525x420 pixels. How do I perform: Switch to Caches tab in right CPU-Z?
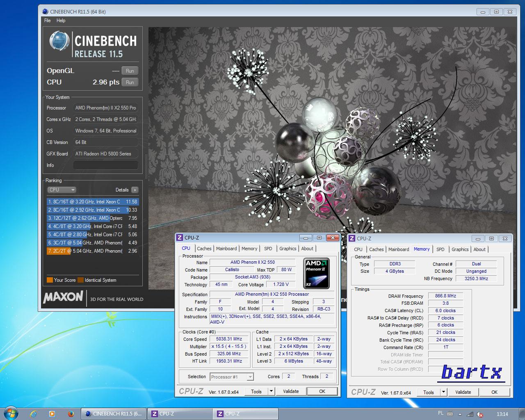point(376,249)
